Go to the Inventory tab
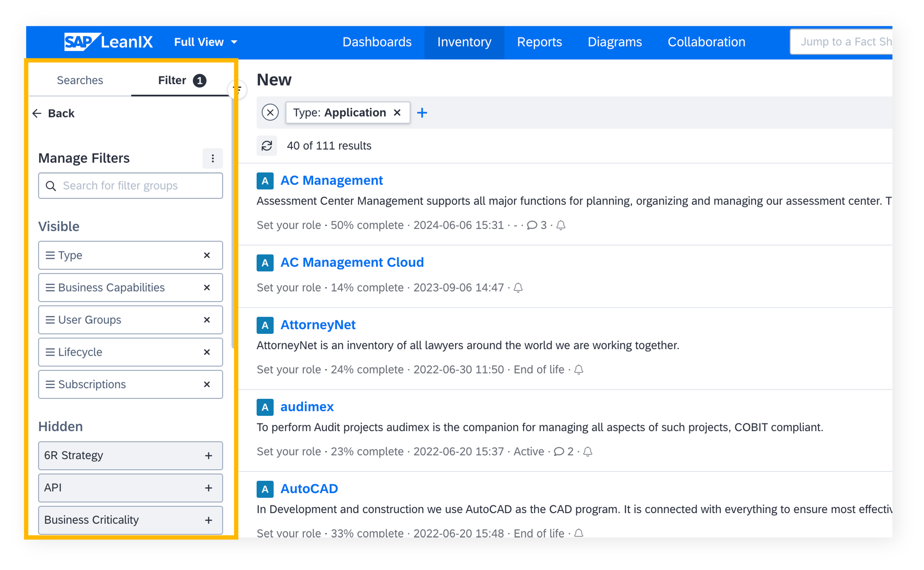This screenshot has height=570, width=924. click(x=464, y=42)
